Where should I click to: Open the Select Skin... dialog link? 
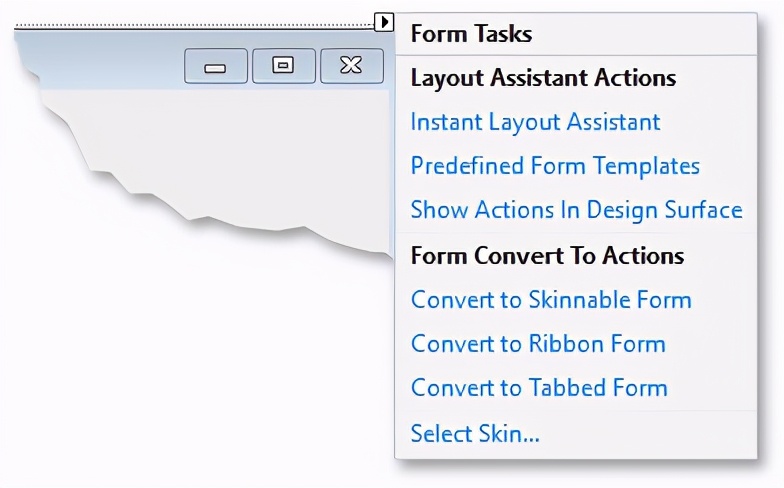[475, 433]
